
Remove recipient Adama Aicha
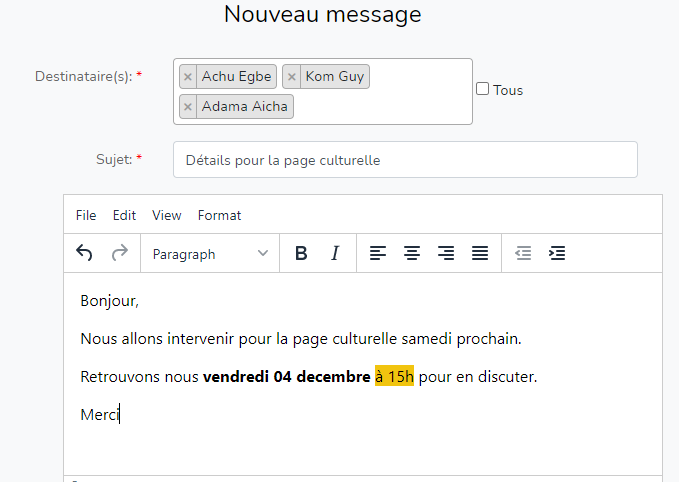coord(188,107)
